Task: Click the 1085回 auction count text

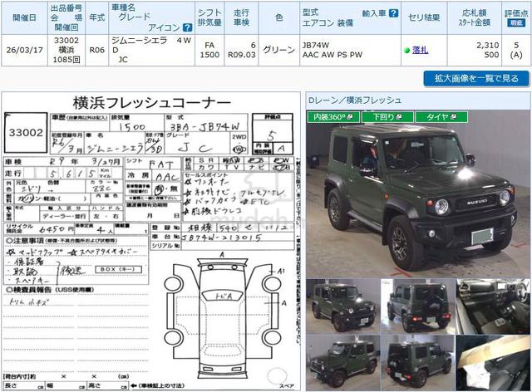Action: coord(66,60)
